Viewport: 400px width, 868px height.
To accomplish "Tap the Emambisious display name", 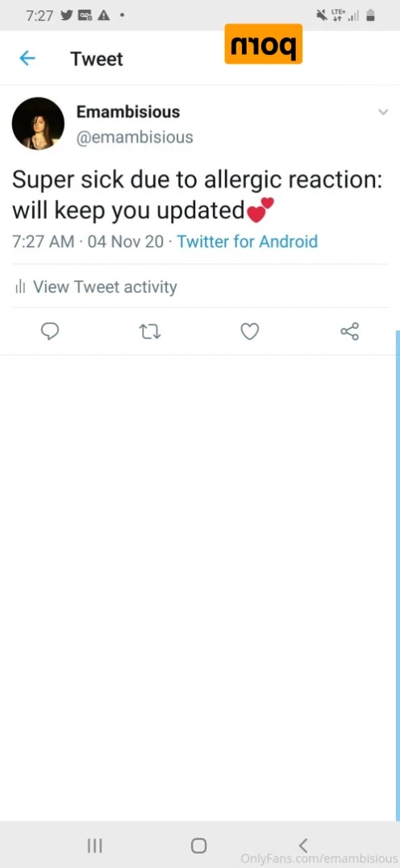I will [x=128, y=112].
